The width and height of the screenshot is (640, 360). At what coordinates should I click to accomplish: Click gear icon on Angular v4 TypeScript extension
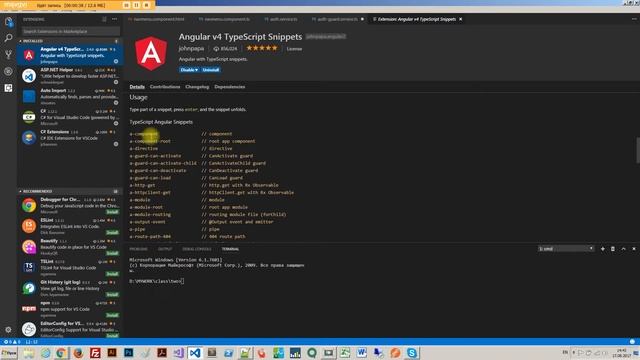(x=116, y=61)
